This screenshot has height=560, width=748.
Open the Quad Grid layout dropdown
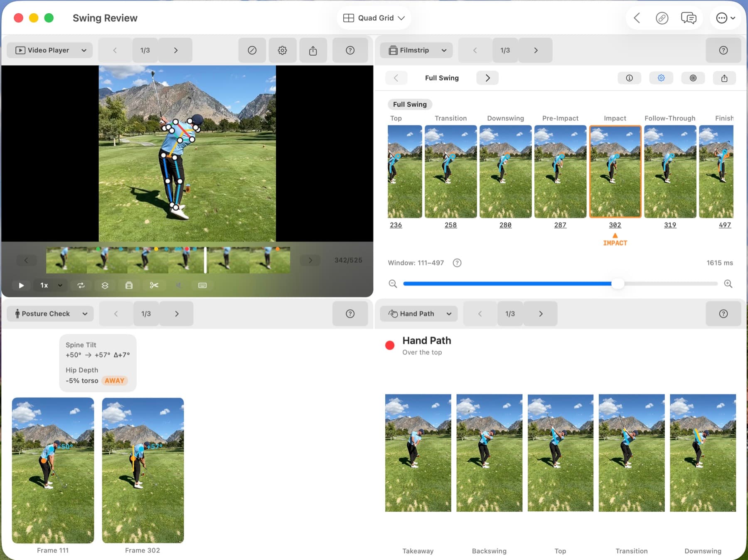(374, 18)
